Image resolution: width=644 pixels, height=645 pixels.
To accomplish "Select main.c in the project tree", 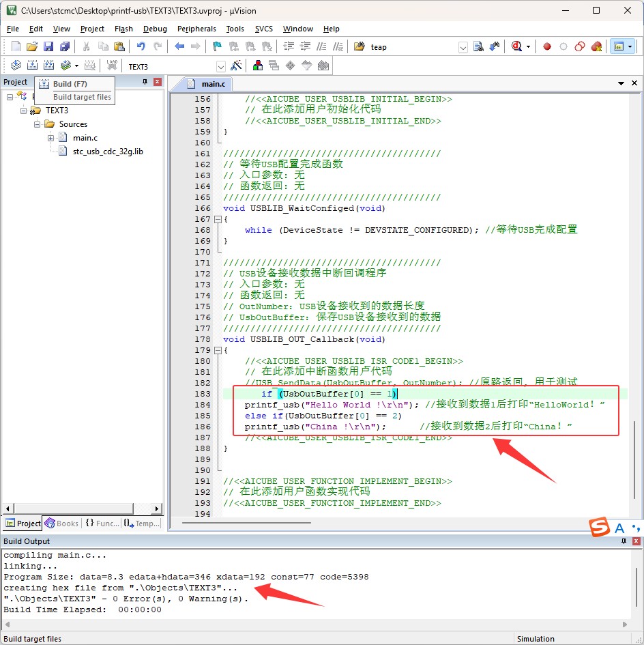I will [x=85, y=138].
